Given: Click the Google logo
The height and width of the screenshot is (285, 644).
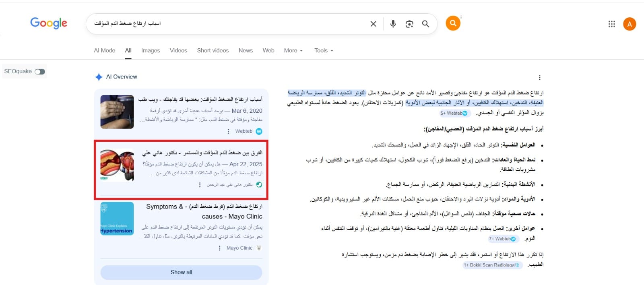Looking at the screenshot, I should coord(49,23).
